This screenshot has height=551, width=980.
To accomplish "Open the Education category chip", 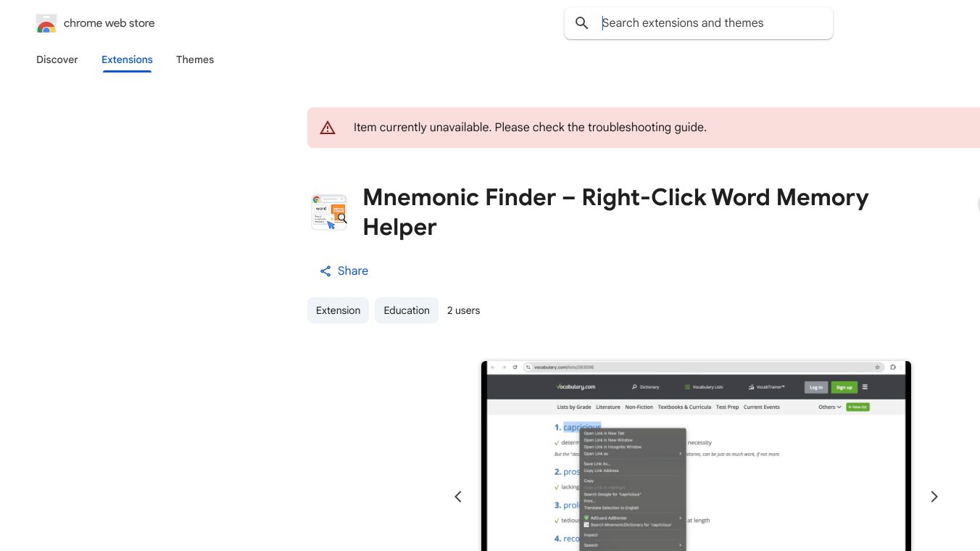I will (x=407, y=310).
